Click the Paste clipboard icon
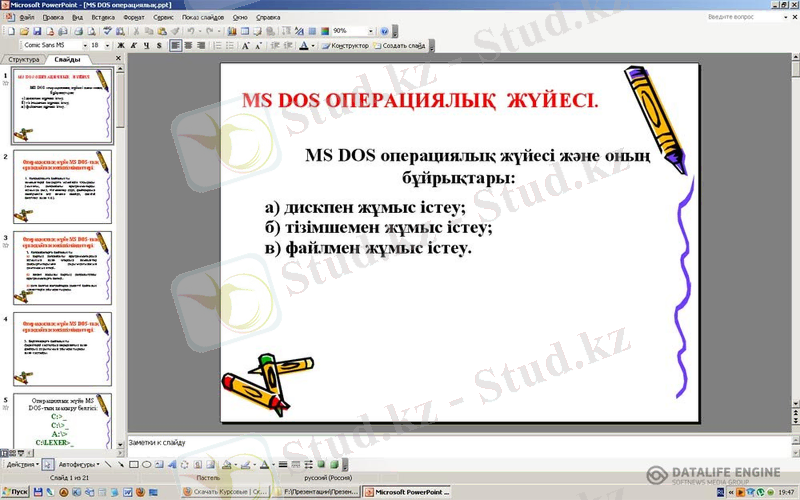This screenshot has width=800, height=500. [x=162, y=31]
